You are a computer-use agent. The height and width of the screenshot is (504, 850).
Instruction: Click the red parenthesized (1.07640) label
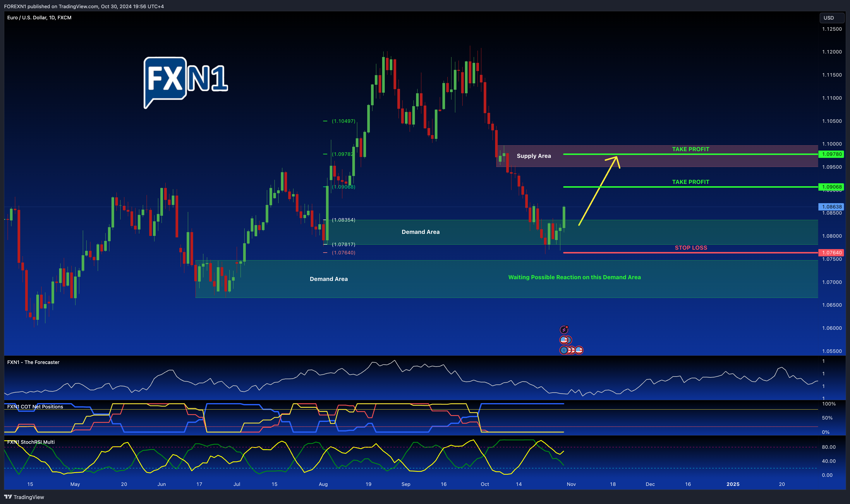pos(344,252)
